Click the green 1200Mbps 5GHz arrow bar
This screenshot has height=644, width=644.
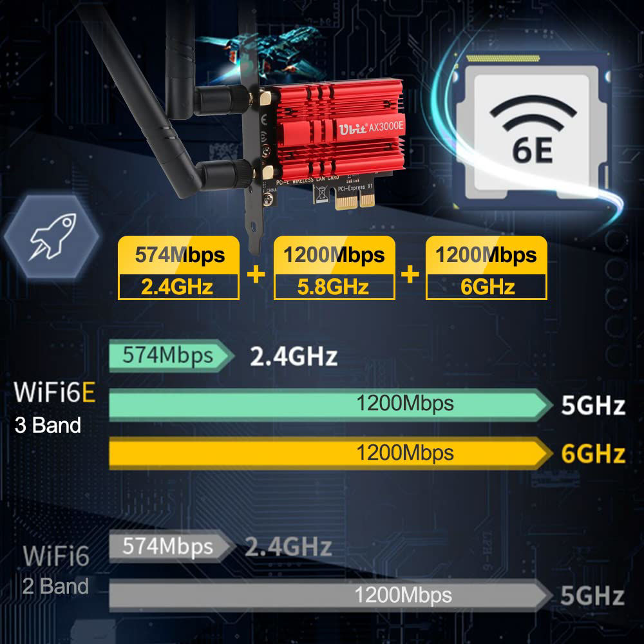click(331, 404)
